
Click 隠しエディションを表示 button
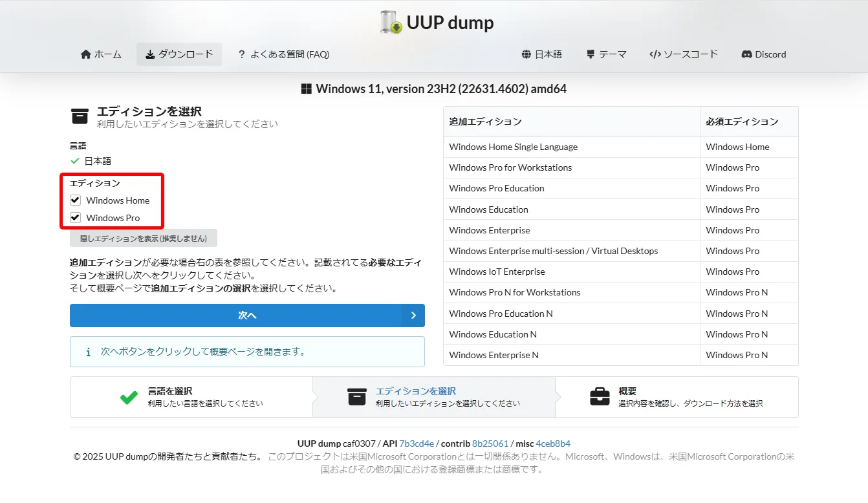[144, 238]
